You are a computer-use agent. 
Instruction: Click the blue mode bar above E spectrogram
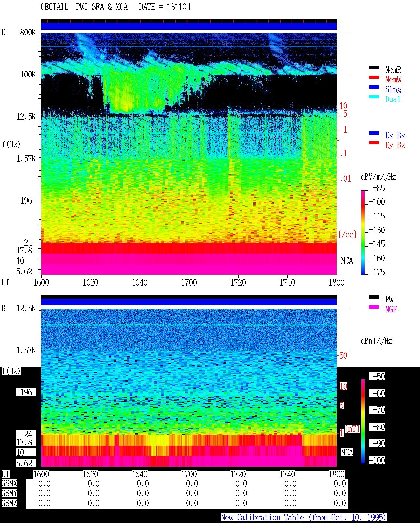189,26
